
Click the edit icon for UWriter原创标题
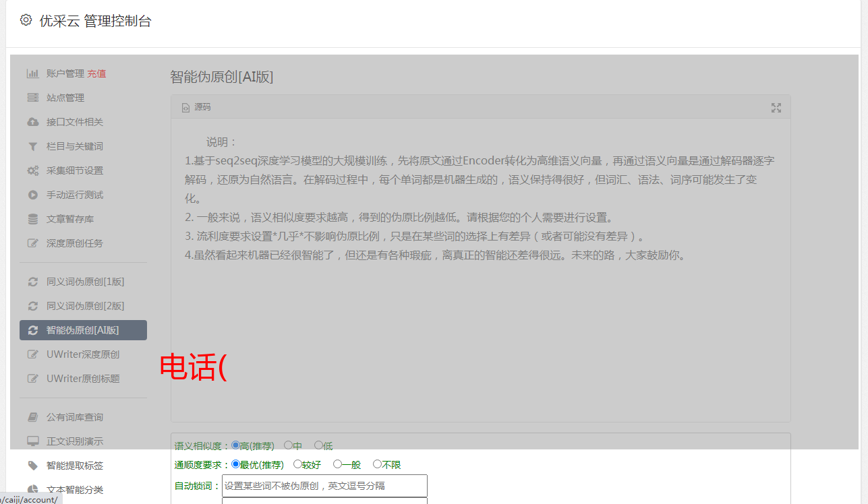[x=32, y=379]
